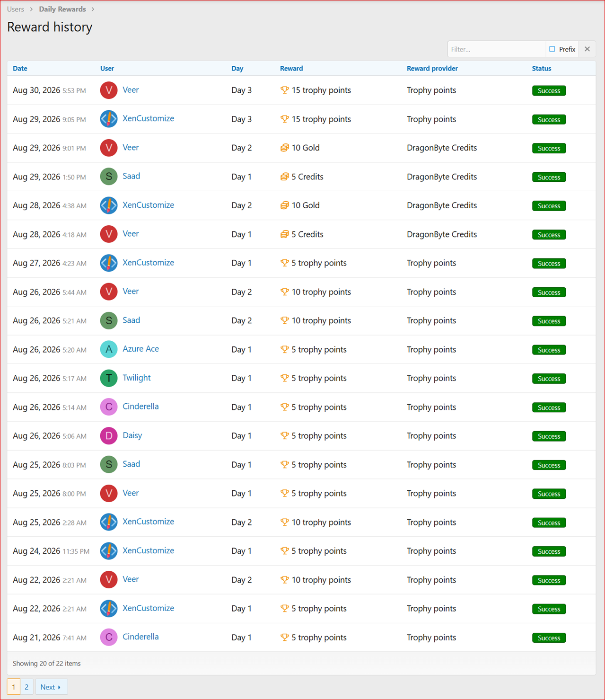
Task: Open Azure Ace user profile link
Action: [x=140, y=349]
